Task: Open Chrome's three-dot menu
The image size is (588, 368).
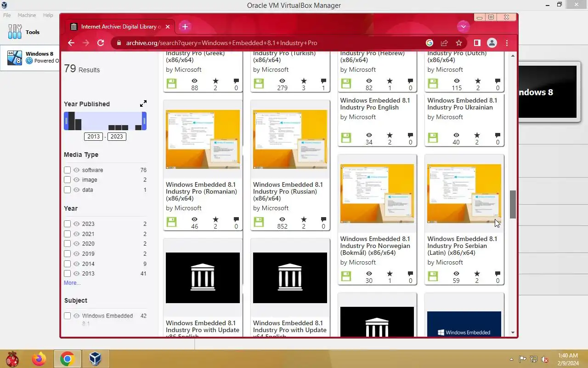Action: click(x=507, y=43)
